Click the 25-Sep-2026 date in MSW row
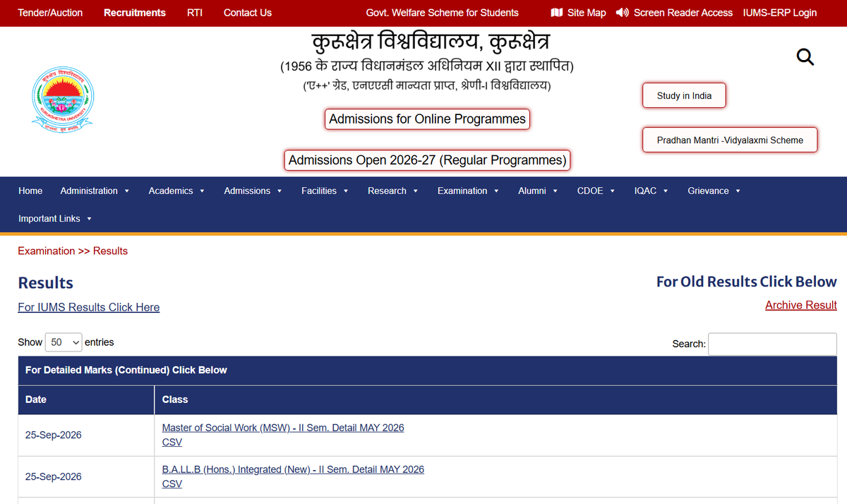The width and height of the screenshot is (847, 504). click(53, 435)
